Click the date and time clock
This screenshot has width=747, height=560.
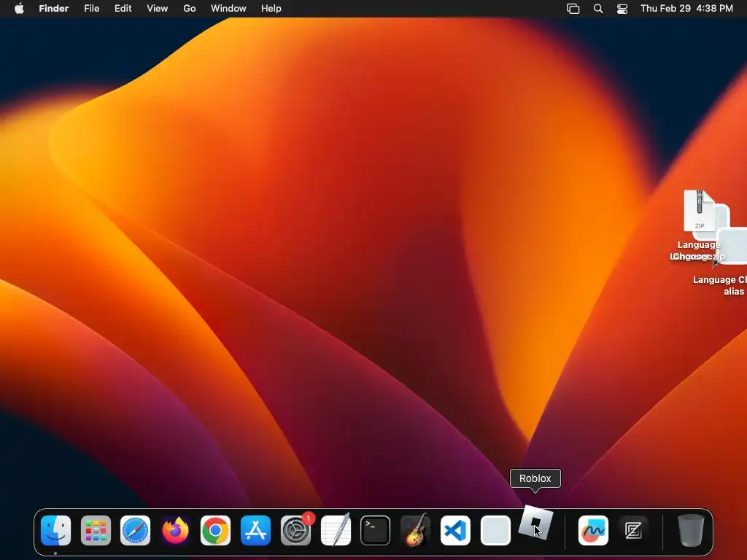tap(686, 9)
